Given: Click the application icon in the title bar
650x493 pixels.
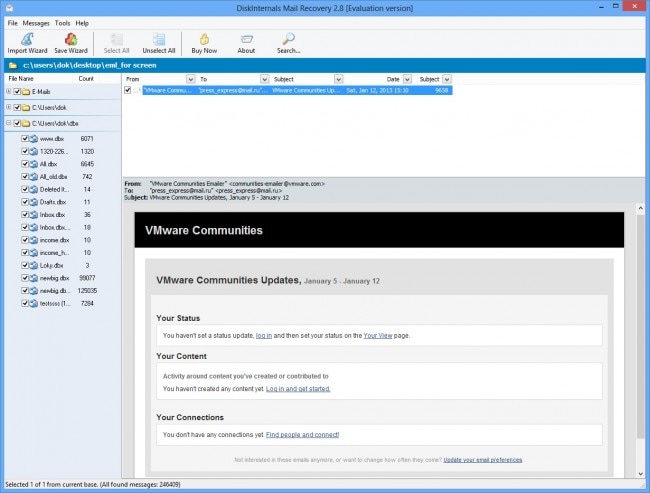Looking at the screenshot, I should (x=10, y=8).
